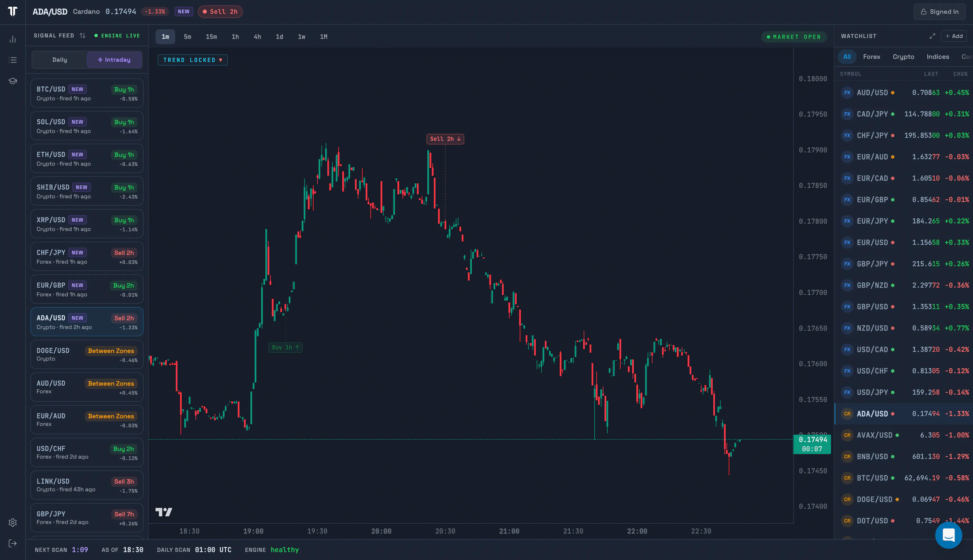The image size is (973, 560).
Task: Open the CHF/JPY signal card
Action: (87, 257)
